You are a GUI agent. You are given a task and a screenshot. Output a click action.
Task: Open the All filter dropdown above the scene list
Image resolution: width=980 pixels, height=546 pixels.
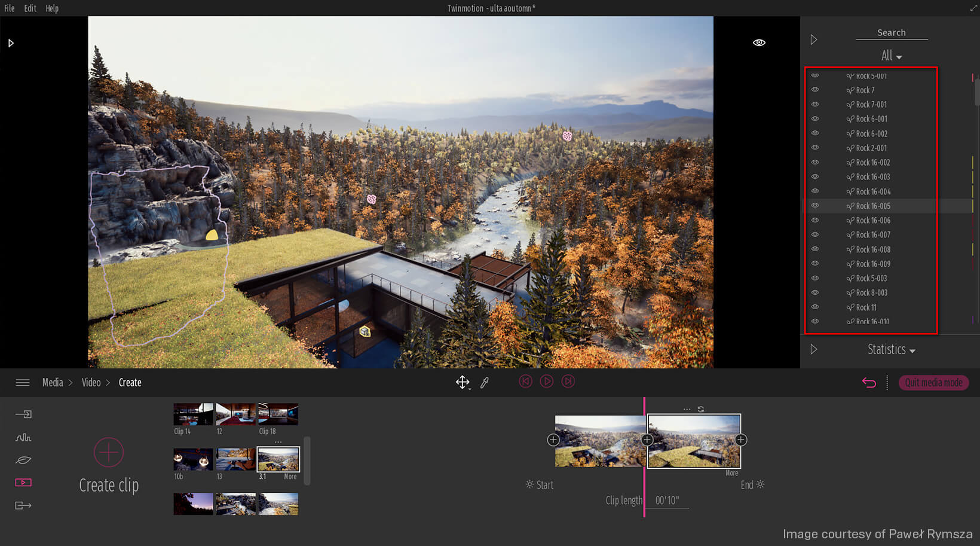[x=890, y=55]
